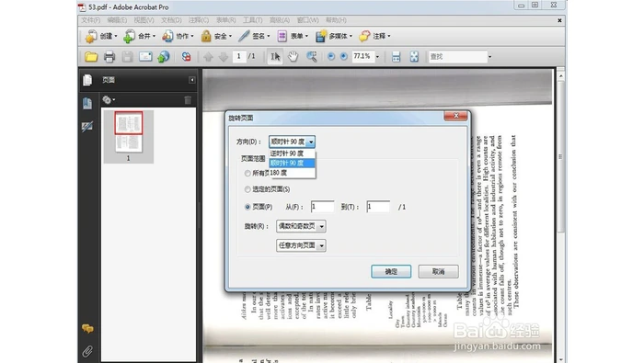644x363 pixels.
Task: Open zoom percentage dropdown arrow
Action: [377, 57]
